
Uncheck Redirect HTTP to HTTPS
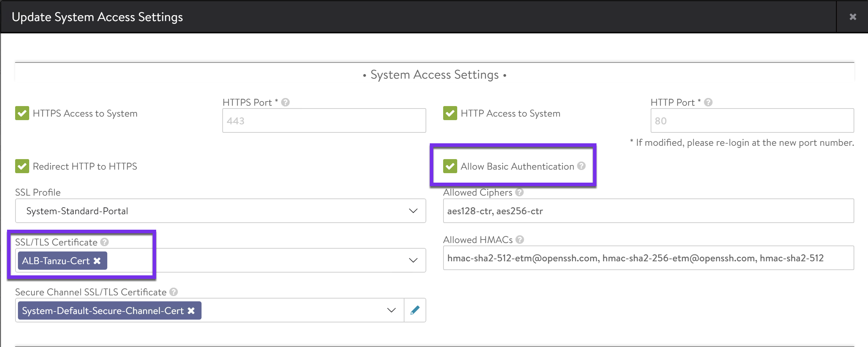tap(22, 166)
